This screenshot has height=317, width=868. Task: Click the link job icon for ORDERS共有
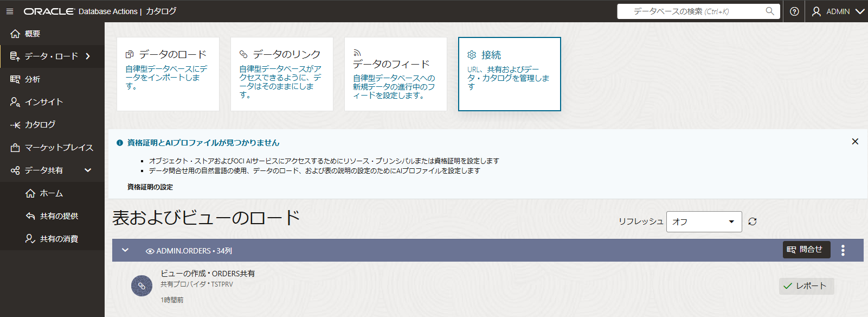142,286
